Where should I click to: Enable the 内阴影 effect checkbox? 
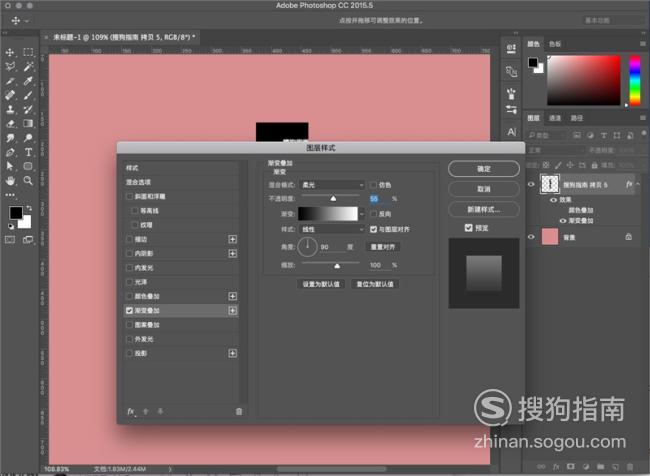pyautogui.click(x=129, y=253)
